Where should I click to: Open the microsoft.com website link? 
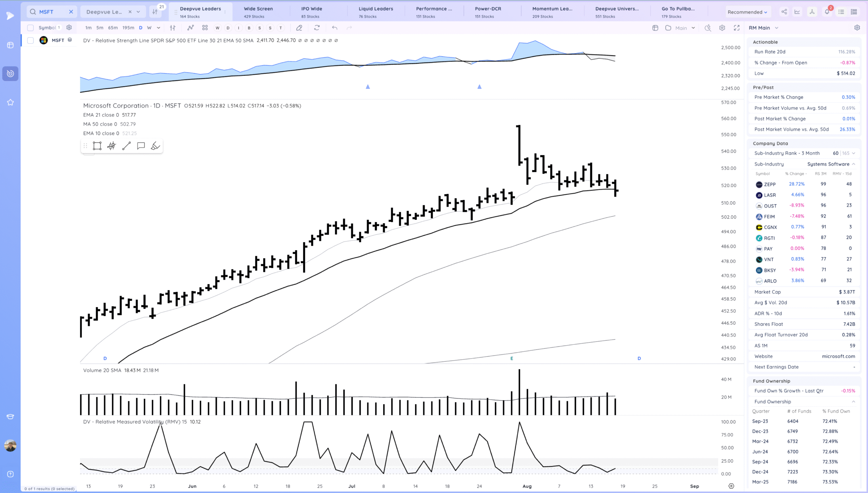pos(838,356)
